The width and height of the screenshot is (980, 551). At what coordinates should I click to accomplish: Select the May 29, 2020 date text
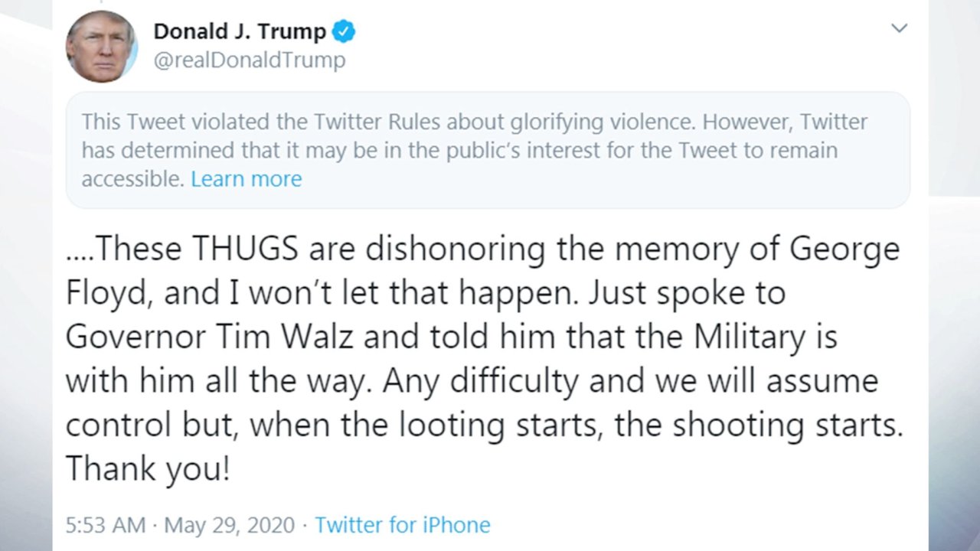227,525
